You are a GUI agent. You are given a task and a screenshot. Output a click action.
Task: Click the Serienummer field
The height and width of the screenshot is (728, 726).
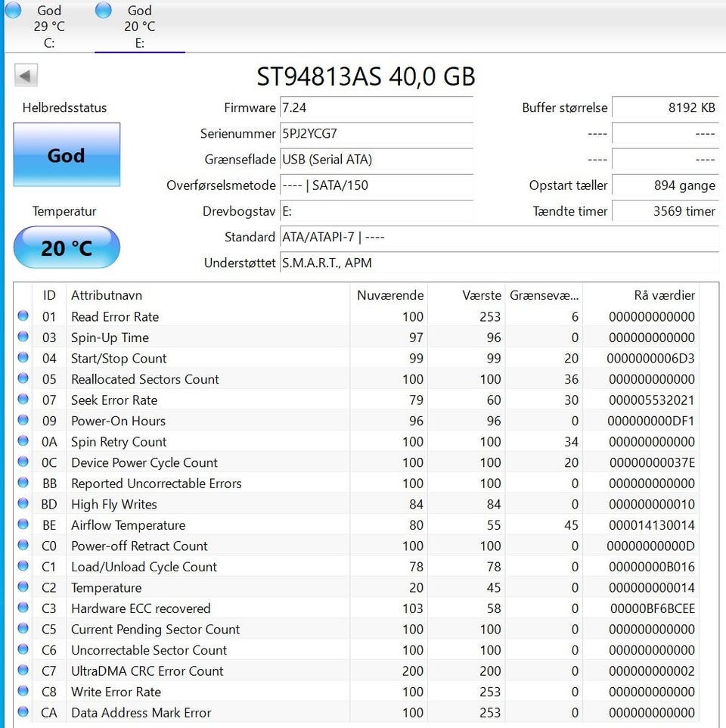[376, 134]
